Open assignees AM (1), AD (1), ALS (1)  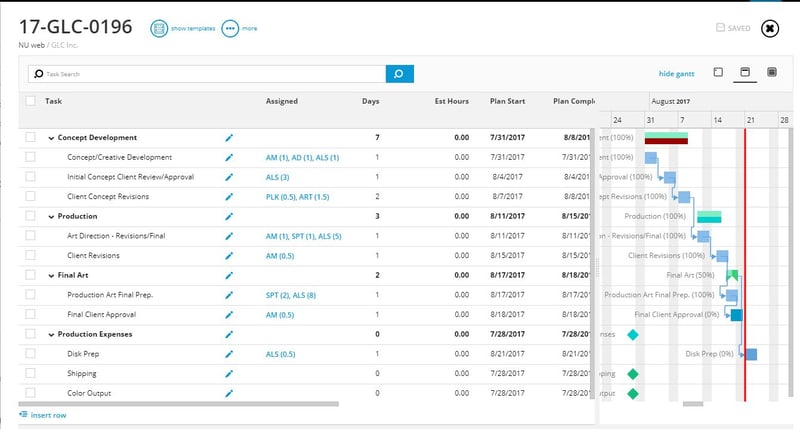[302, 158]
